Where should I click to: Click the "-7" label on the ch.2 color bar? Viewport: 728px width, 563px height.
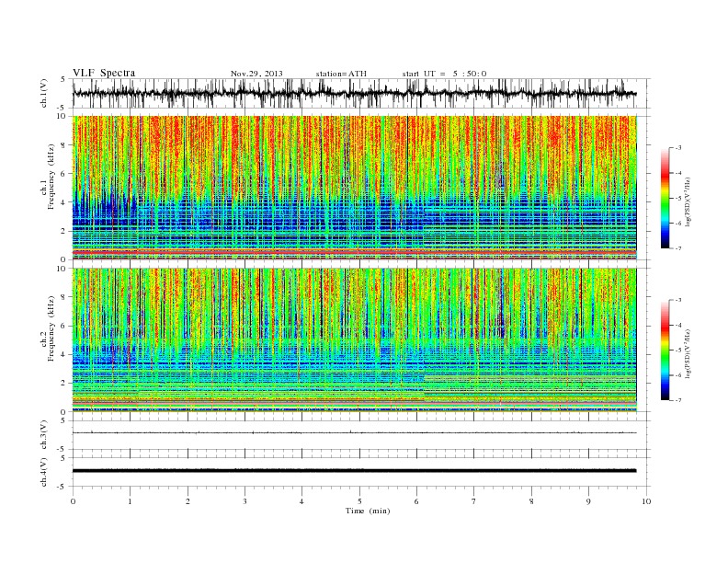pos(677,400)
